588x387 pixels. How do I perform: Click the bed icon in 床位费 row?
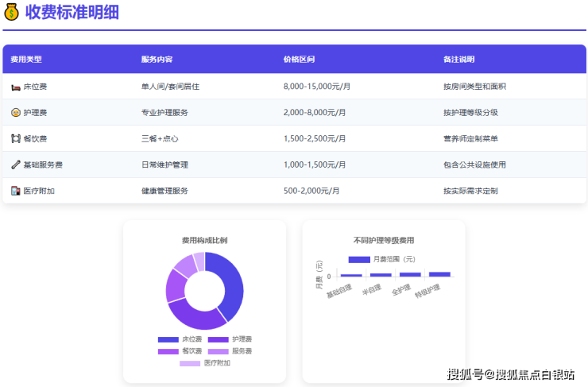pyautogui.click(x=16, y=86)
